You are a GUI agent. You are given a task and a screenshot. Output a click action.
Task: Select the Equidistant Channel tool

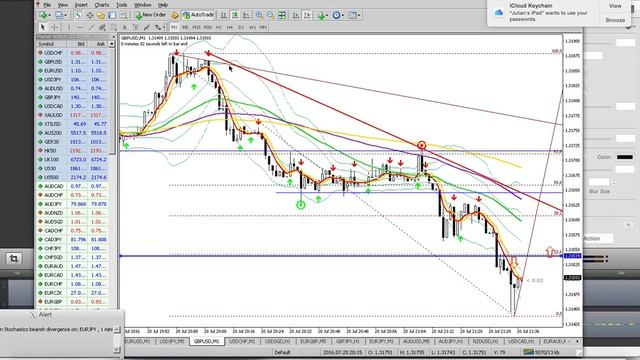(102, 27)
